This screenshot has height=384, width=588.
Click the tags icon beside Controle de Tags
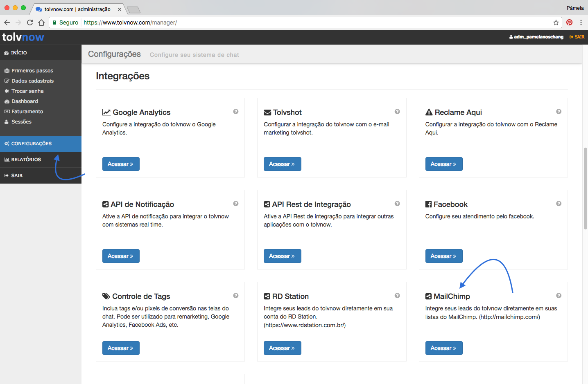pos(106,296)
